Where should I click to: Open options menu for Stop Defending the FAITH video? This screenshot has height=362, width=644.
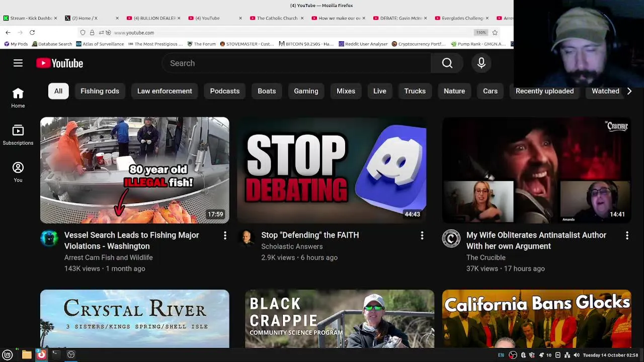422,235
